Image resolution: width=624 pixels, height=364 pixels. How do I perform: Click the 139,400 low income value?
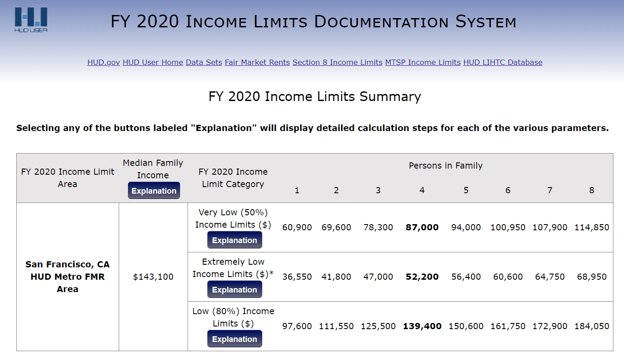[422, 326]
